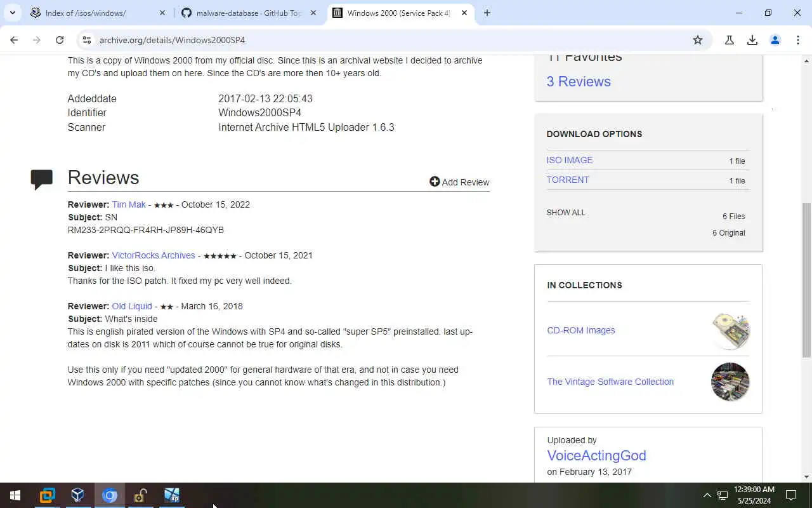812x508 pixels.
Task: Click the Addeddate value 2017-02-13 22:05:43
Action: [265, 98]
